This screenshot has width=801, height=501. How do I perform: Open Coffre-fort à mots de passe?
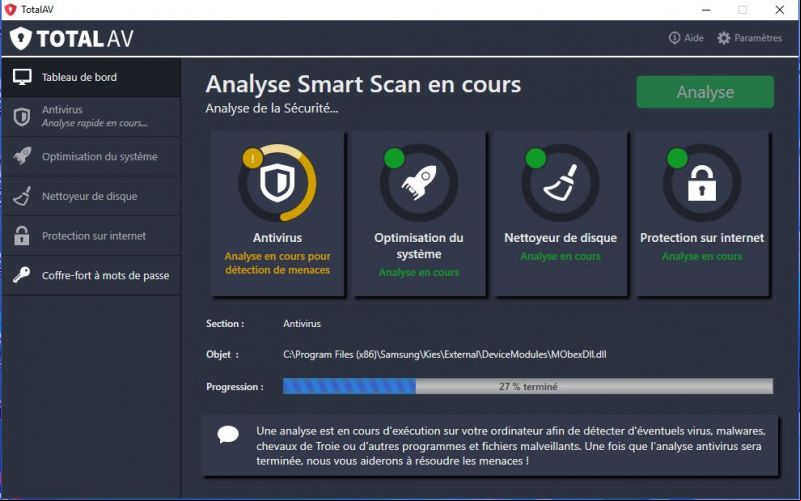pyautogui.click(x=91, y=275)
